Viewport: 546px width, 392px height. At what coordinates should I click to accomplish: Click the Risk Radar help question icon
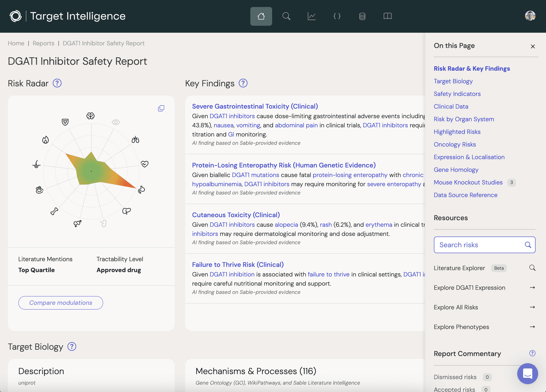[57, 83]
